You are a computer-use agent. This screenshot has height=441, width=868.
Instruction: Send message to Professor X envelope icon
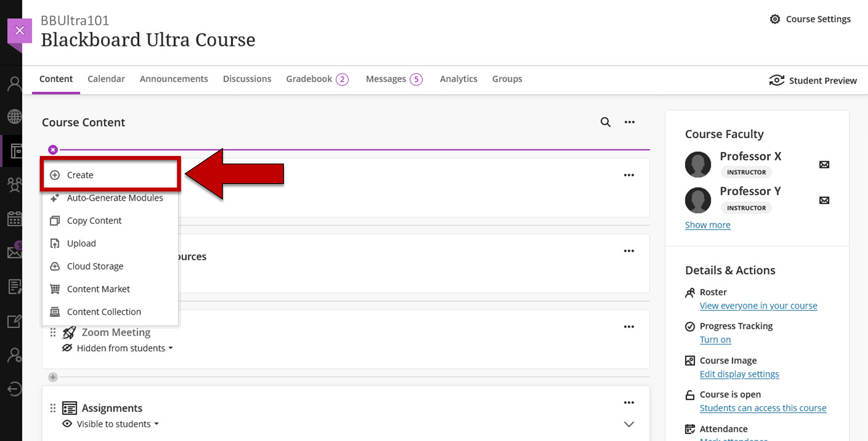(824, 164)
